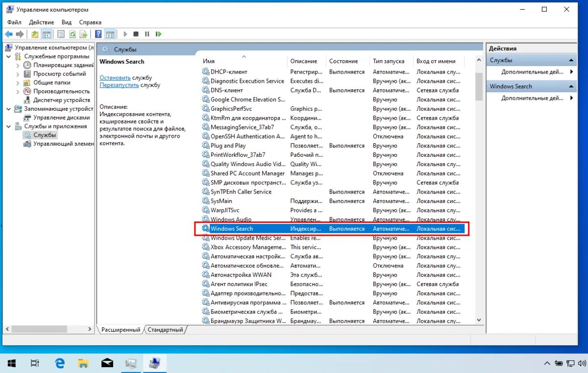
Task: Expand the Просмотр событий node
Action: (x=18, y=74)
